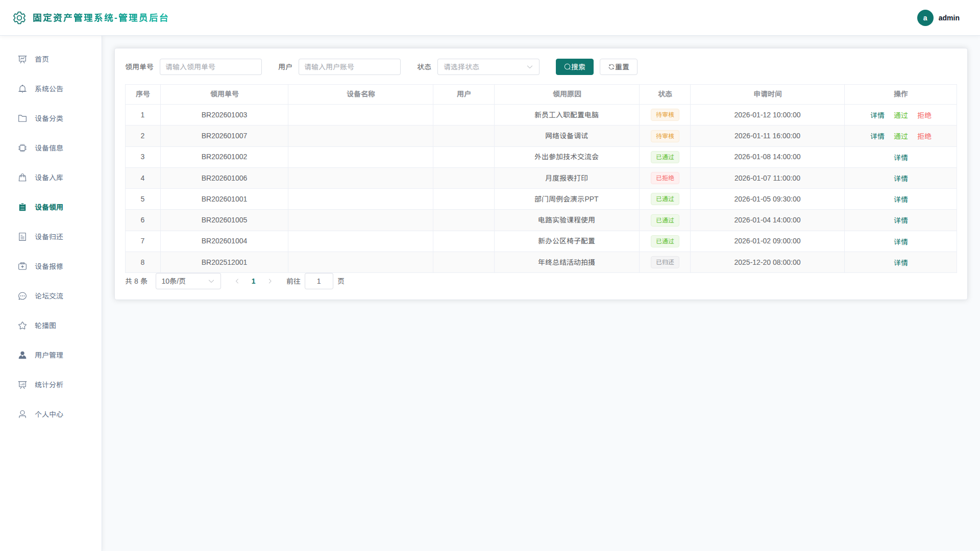
Task: Click cell 部门周例会演示PPT
Action: [566, 199]
